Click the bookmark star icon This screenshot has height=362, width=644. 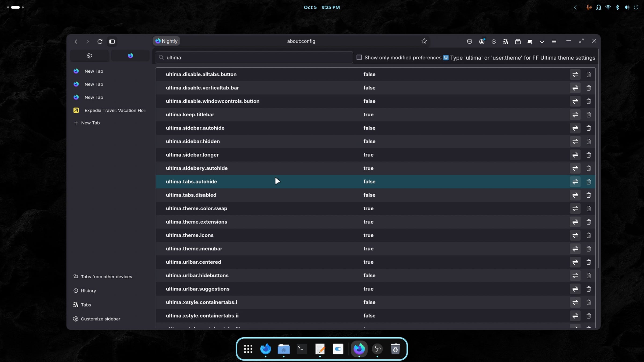[x=424, y=41]
